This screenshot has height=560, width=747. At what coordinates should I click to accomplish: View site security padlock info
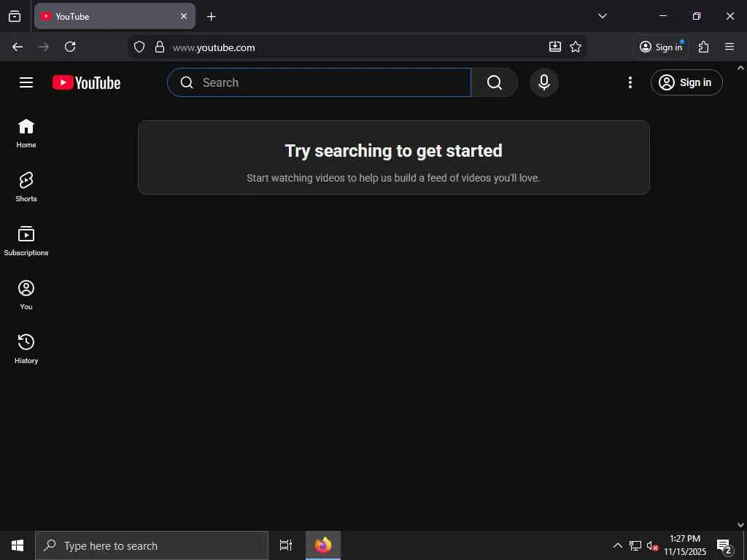[160, 47]
